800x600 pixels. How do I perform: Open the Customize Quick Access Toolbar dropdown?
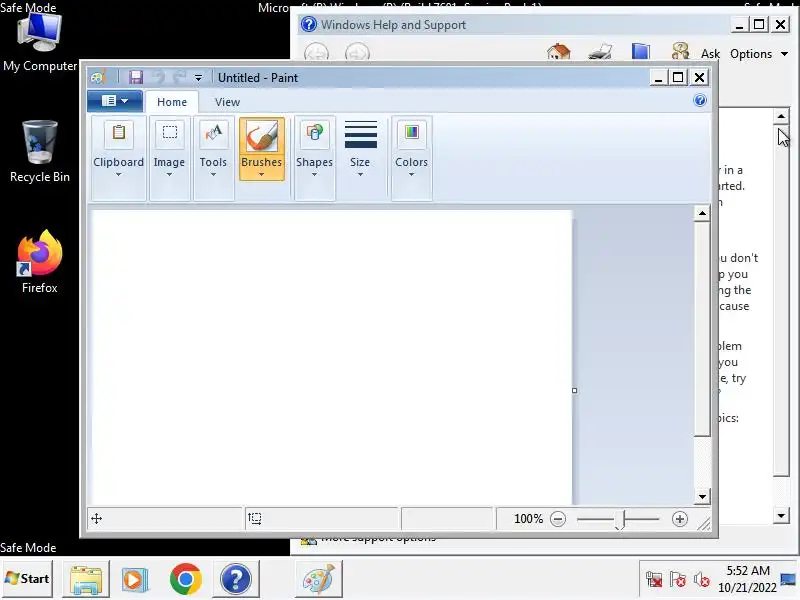[198, 78]
